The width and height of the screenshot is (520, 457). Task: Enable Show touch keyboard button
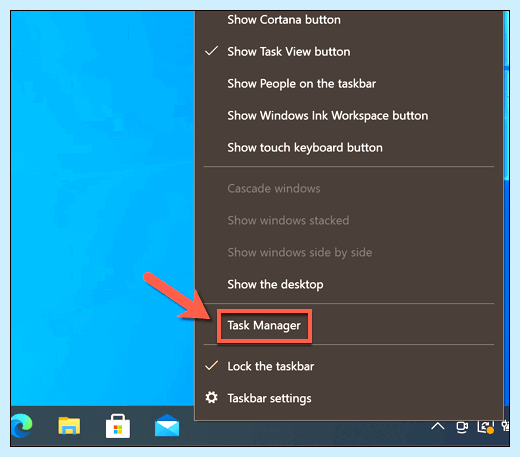pyautogui.click(x=349, y=148)
